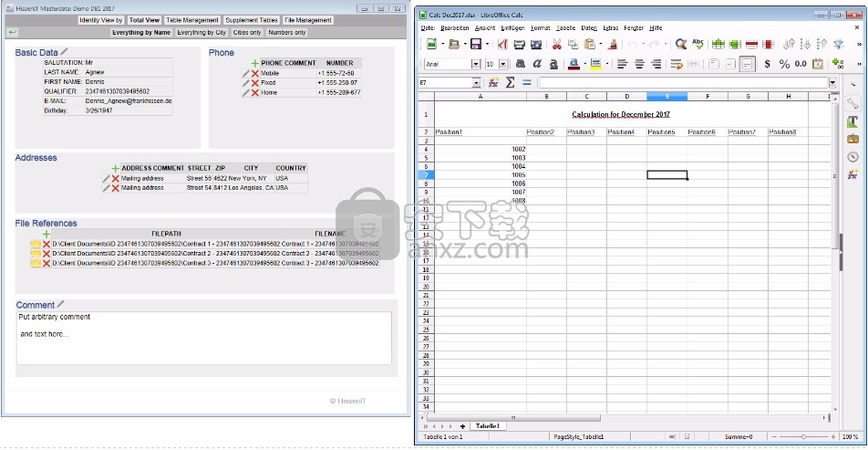Open the Datei menu
Viewport: 868px width, 450px height.
[x=428, y=27]
